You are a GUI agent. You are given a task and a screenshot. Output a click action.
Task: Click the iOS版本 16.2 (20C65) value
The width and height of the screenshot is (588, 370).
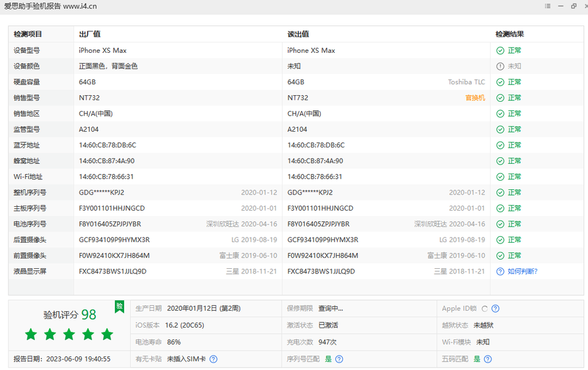(184, 326)
